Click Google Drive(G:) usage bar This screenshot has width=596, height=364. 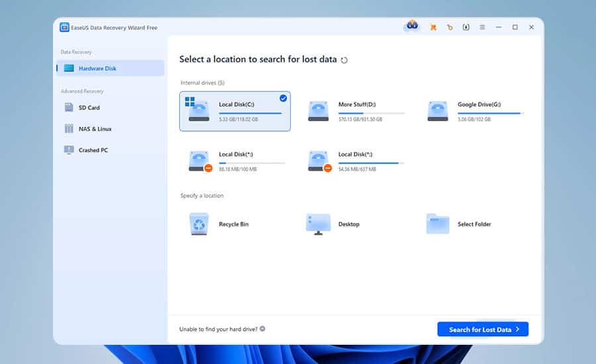click(490, 113)
